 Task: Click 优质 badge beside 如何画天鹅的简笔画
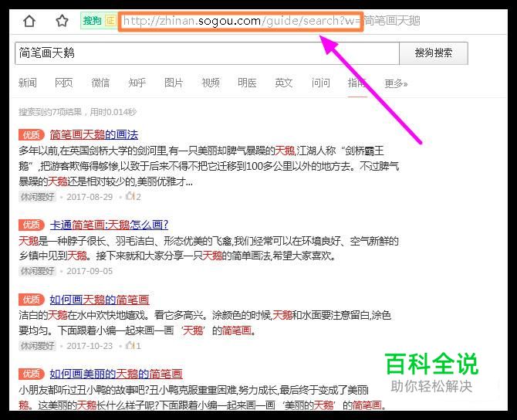click(x=32, y=300)
